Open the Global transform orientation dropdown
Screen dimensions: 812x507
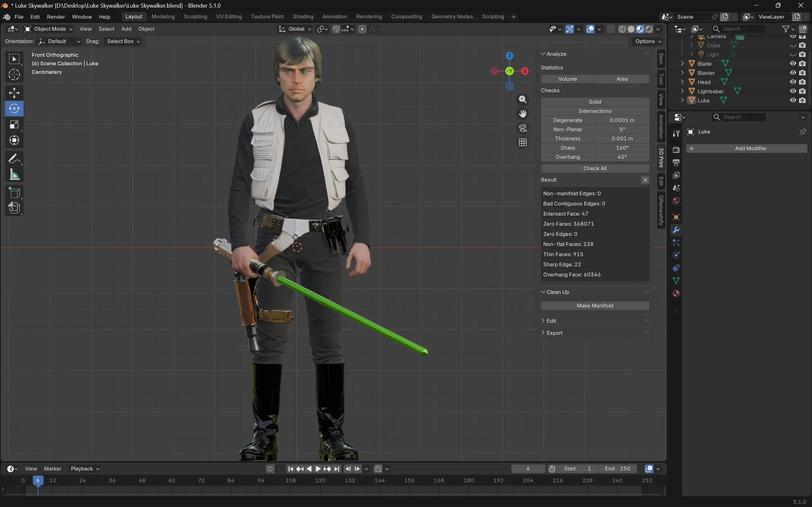tap(295, 29)
